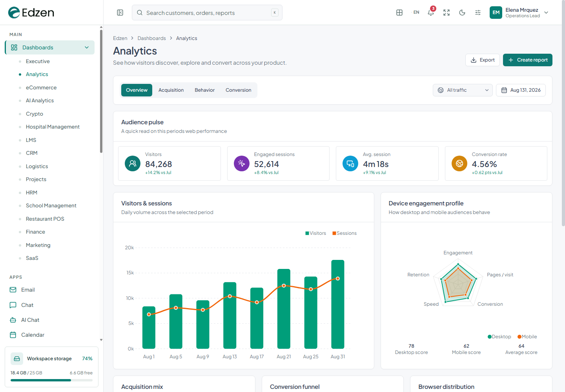Open the EN language selector
Image resolution: width=565 pixels, height=392 pixels.
click(416, 13)
